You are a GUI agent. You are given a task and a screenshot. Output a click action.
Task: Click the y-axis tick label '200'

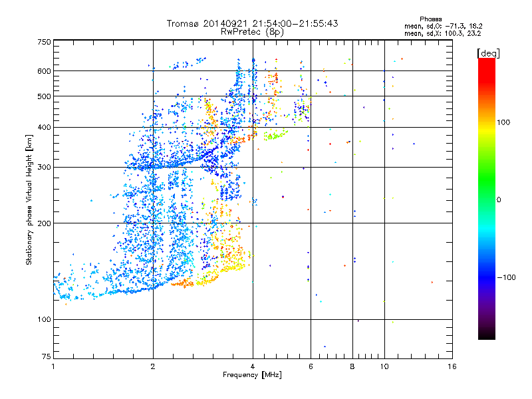click(44, 223)
